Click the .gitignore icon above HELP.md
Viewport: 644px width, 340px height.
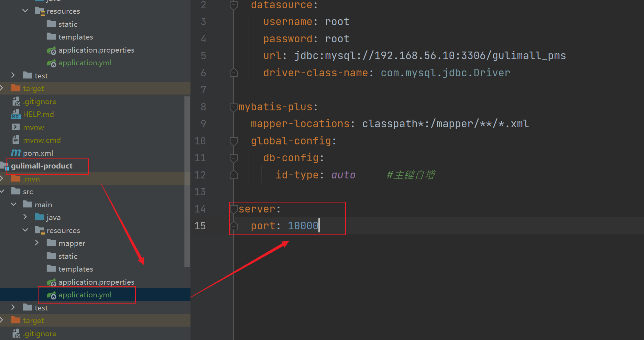pos(16,101)
